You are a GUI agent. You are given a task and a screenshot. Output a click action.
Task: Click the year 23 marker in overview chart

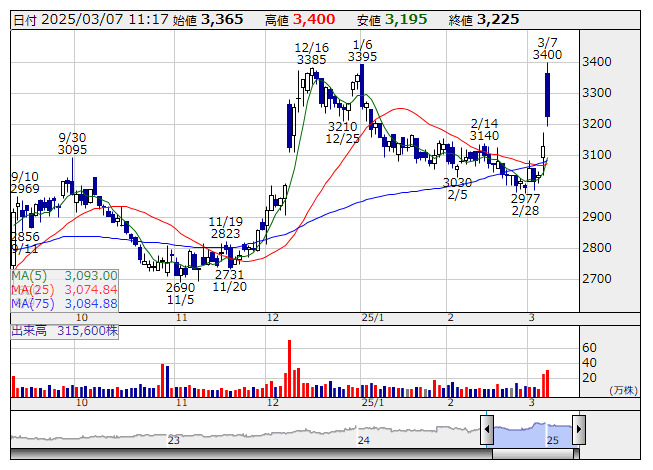tap(174, 440)
